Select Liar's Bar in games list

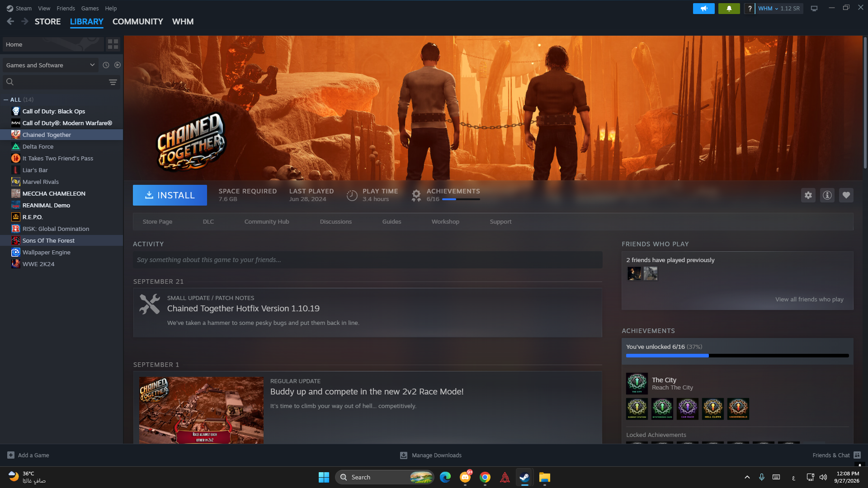coord(61,170)
